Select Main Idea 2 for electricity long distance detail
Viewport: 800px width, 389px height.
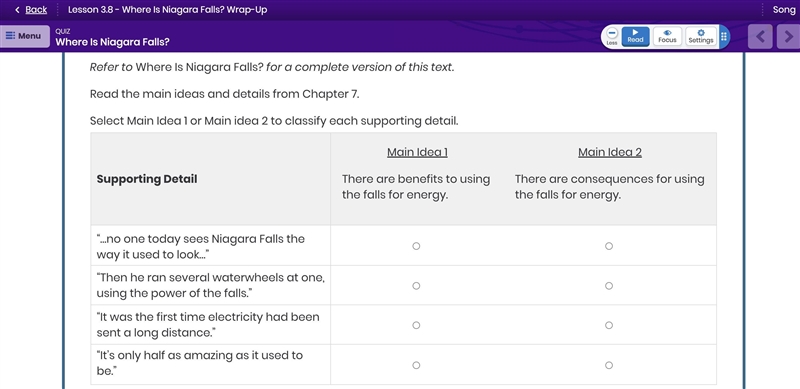pos(609,325)
